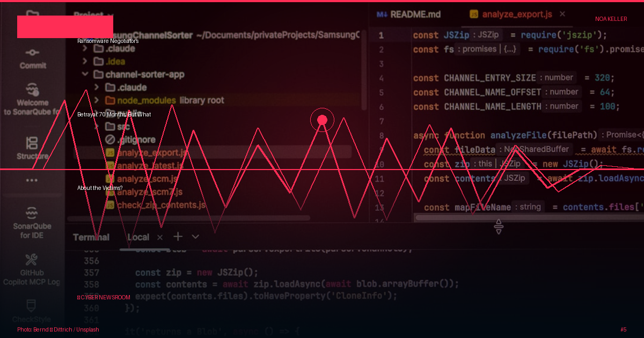Screen dimensions: 644x338
Task: Collapse the channel-sorter-app folder
Action: click(x=85, y=75)
